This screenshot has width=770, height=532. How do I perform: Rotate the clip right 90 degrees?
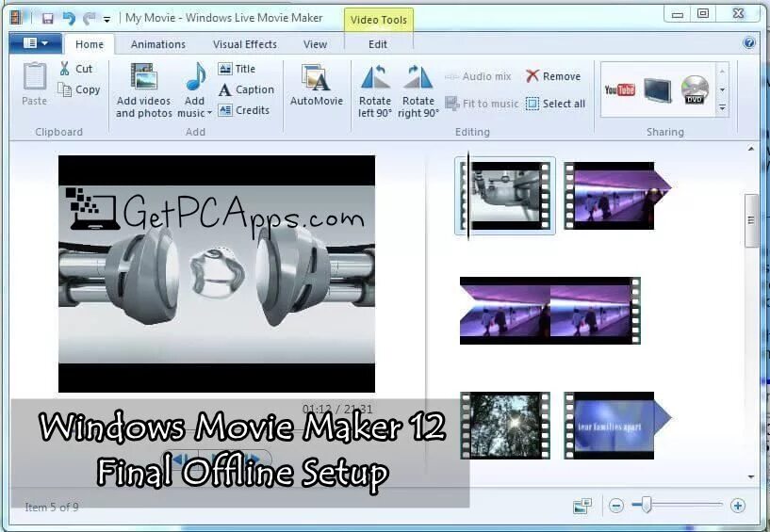click(418, 91)
